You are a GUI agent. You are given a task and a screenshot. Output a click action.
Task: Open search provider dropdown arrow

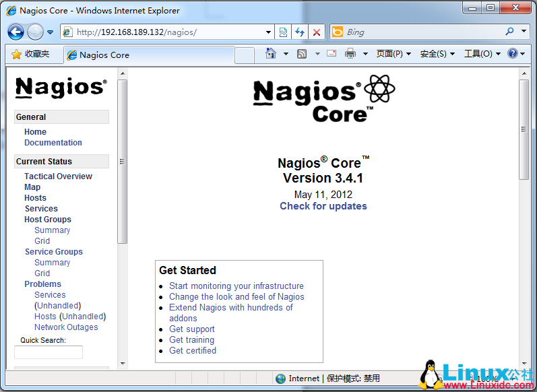click(524, 31)
